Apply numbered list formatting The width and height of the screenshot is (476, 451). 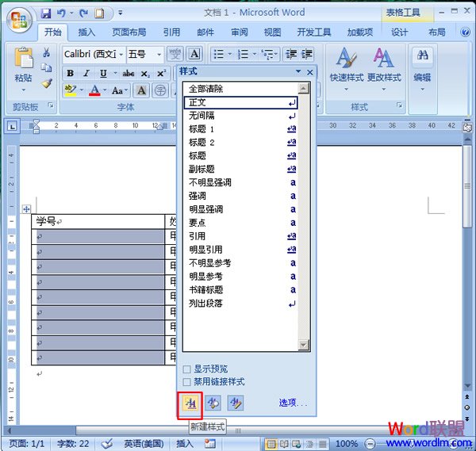pyautogui.click(x=243, y=54)
